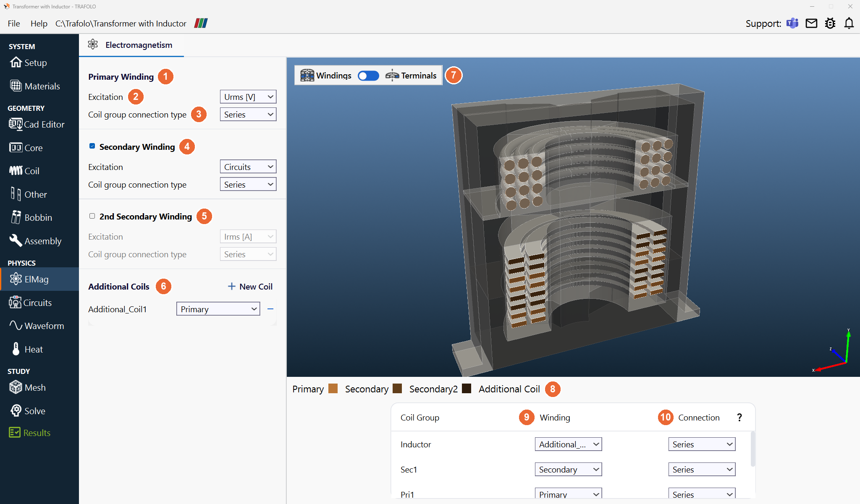Click the coil group table scrollbar

752,449
